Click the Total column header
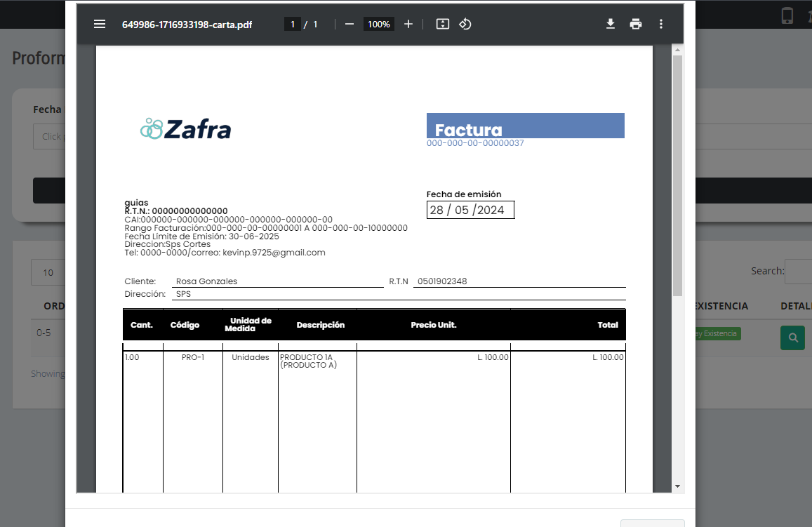 (608, 325)
